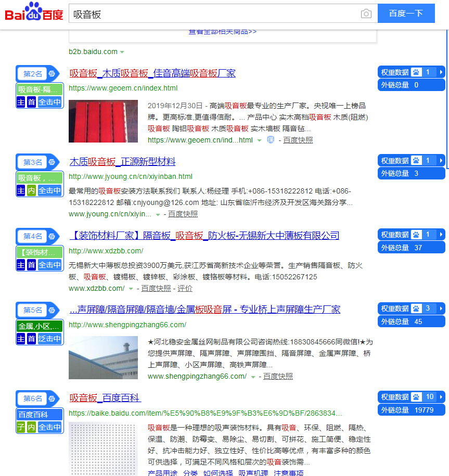449x476 pixels.
Task: Open dropdown arrow after www.shengpingzhang66.com/
Action: pyautogui.click(x=253, y=377)
